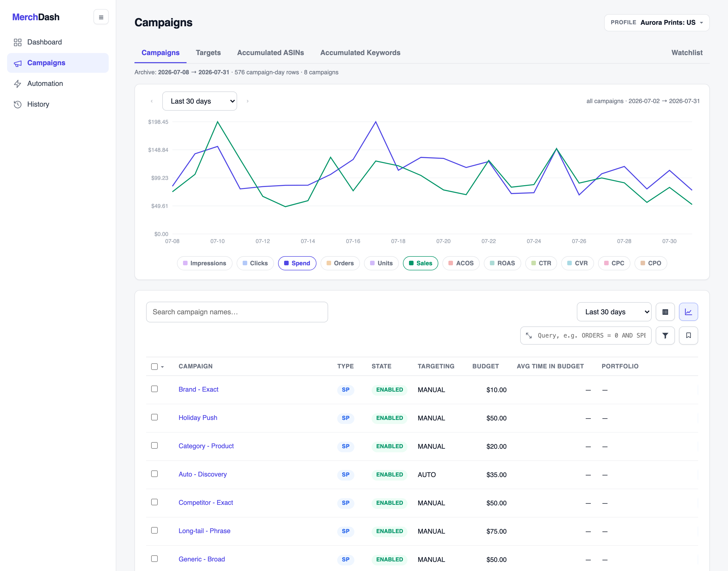Open History from the sidebar

click(58, 104)
